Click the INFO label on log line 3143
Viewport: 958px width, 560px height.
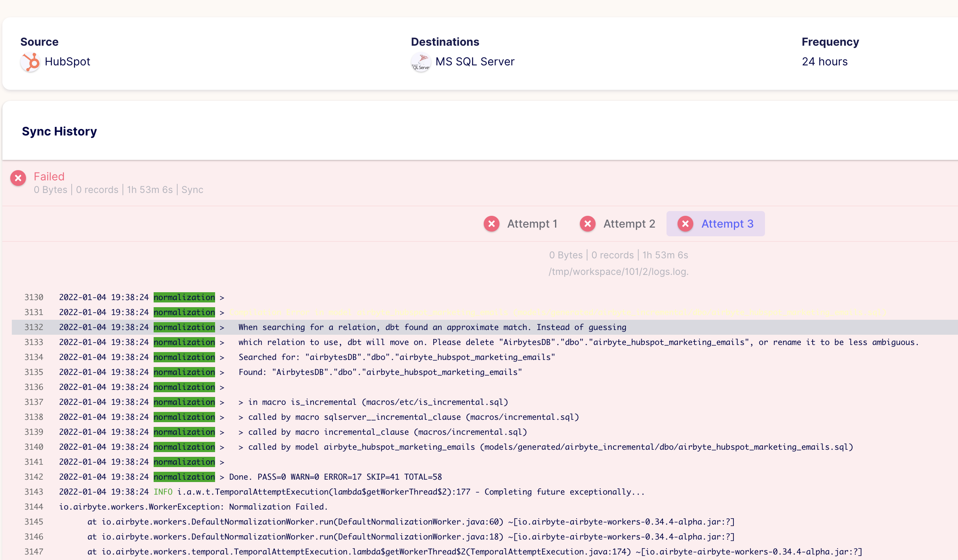tap(163, 492)
